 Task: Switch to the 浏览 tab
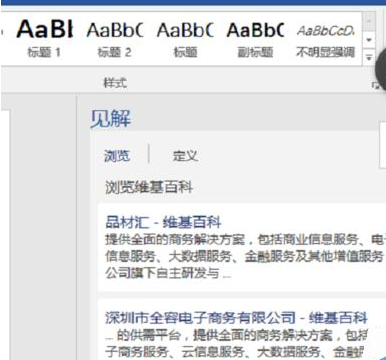point(117,156)
